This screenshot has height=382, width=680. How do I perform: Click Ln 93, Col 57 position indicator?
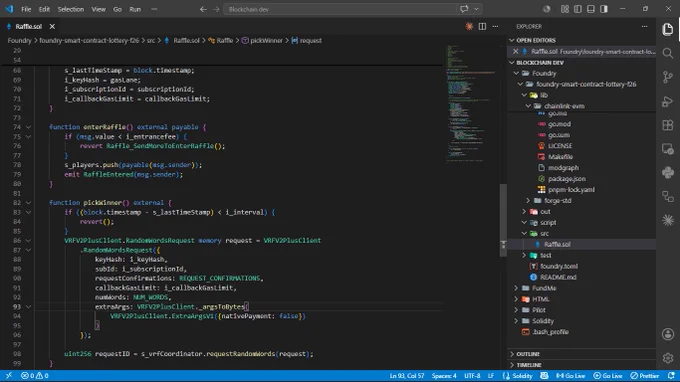[x=407, y=375]
